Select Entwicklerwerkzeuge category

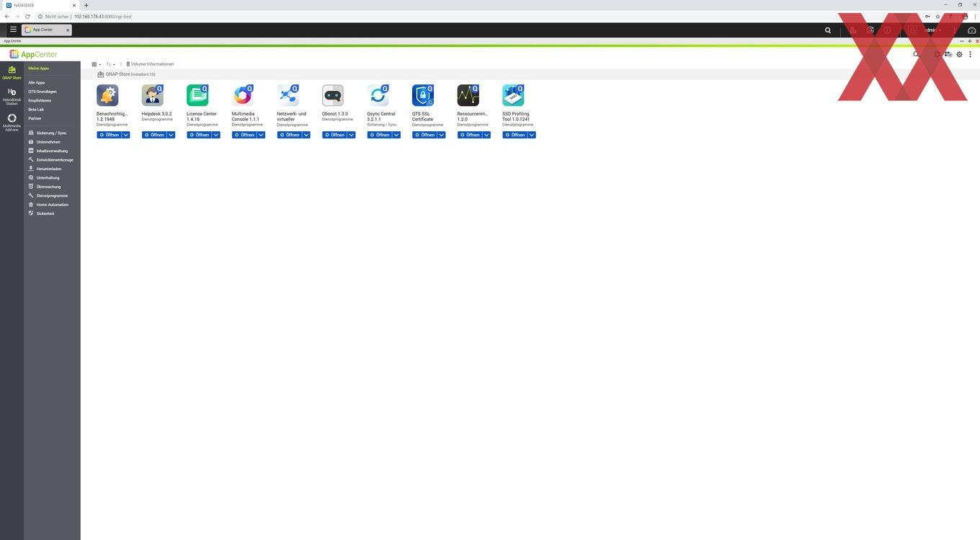pyautogui.click(x=52, y=160)
